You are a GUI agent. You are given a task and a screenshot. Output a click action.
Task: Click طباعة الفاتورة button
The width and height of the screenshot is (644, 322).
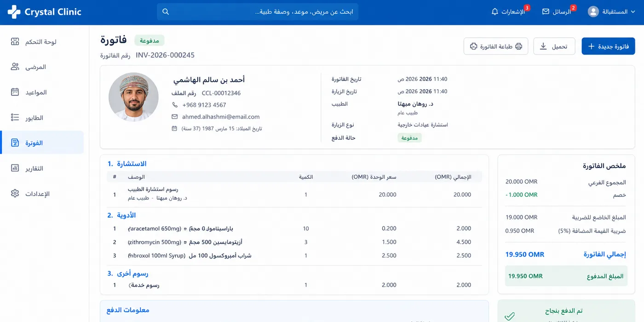[x=496, y=46]
